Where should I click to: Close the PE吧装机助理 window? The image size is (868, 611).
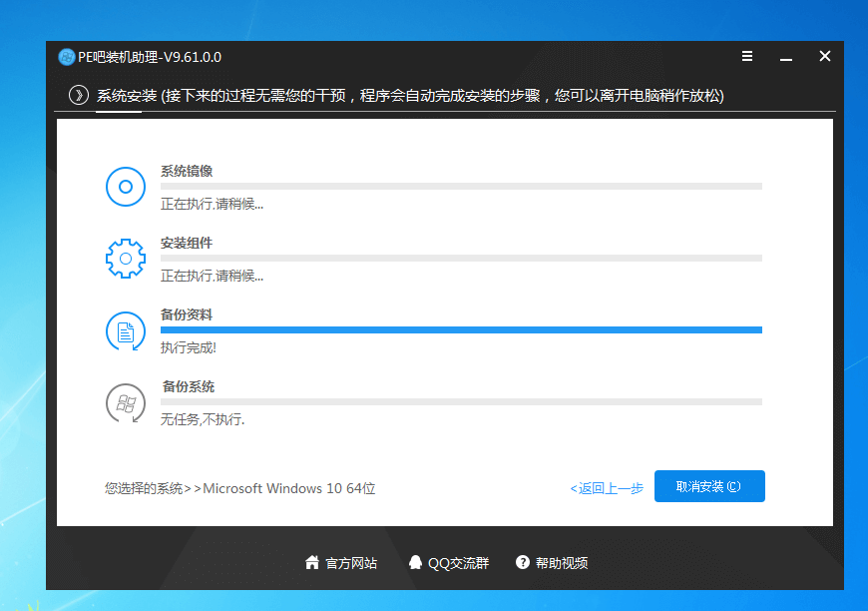click(825, 56)
